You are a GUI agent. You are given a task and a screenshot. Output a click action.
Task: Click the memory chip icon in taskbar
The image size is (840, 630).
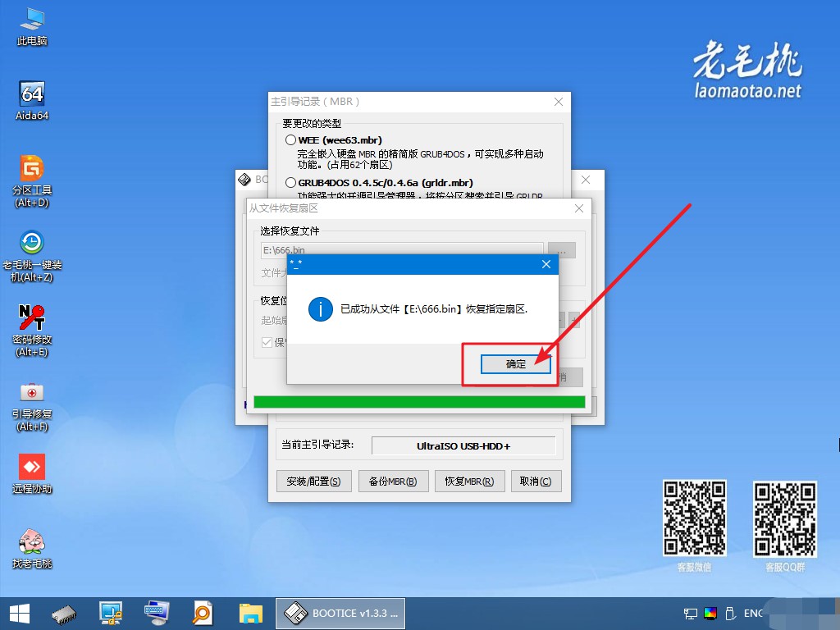pos(64,614)
